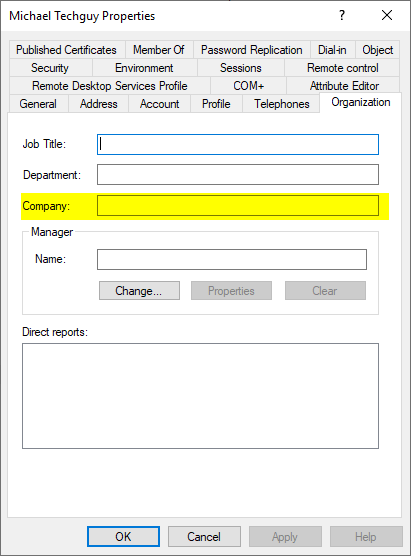Focus the highlighted Company field
Viewport: 411px width, 556px height.
[238, 206]
